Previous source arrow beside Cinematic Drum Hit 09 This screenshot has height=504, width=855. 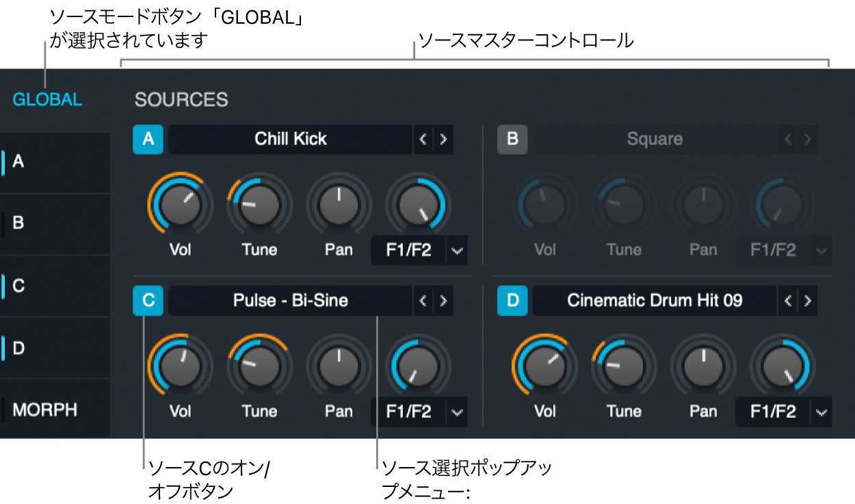click(x=787, y=300)
